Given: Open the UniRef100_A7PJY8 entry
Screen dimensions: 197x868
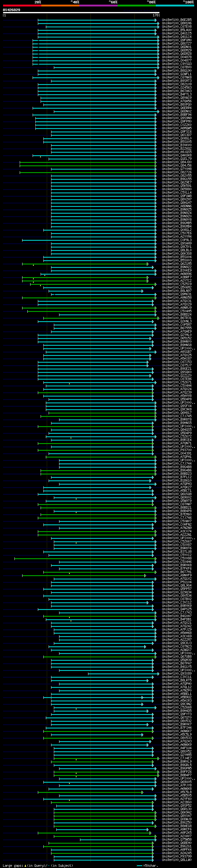Looking at the screenshot, I should [177, 785].
